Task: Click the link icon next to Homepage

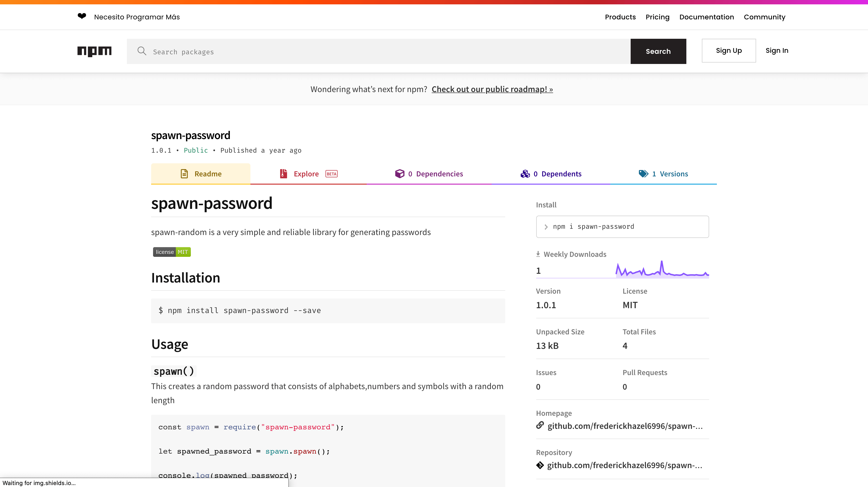Action: pos(540,426)
